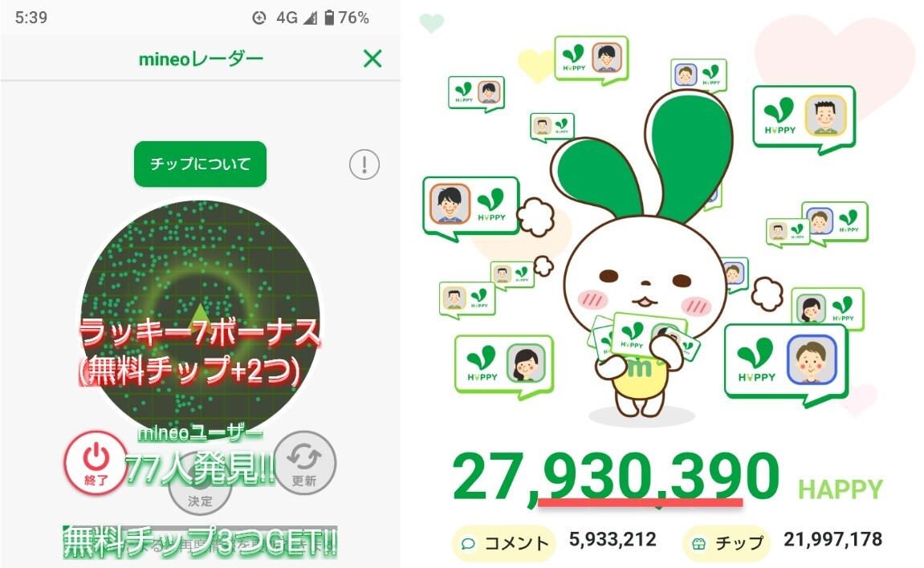Close the mineo Radar screen with X
Image resolution: width=924 pixels, height=568 pixels.
pos(372,59)
